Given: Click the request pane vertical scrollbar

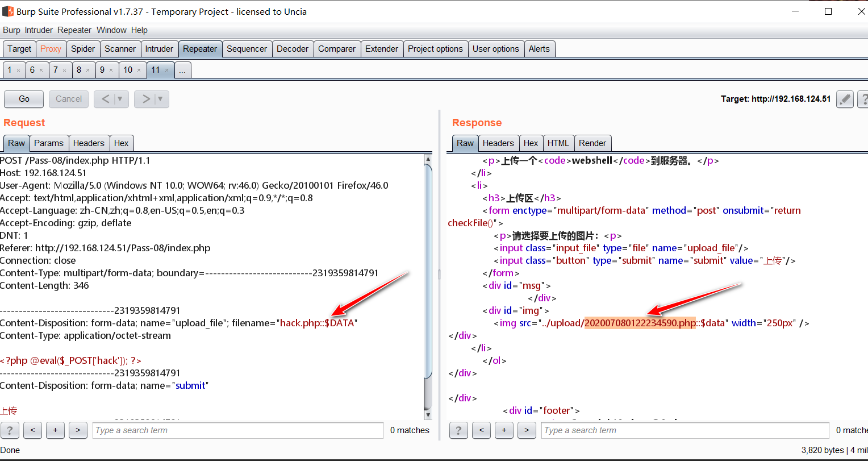Looking at the screenshot, I should coord(428,271).
